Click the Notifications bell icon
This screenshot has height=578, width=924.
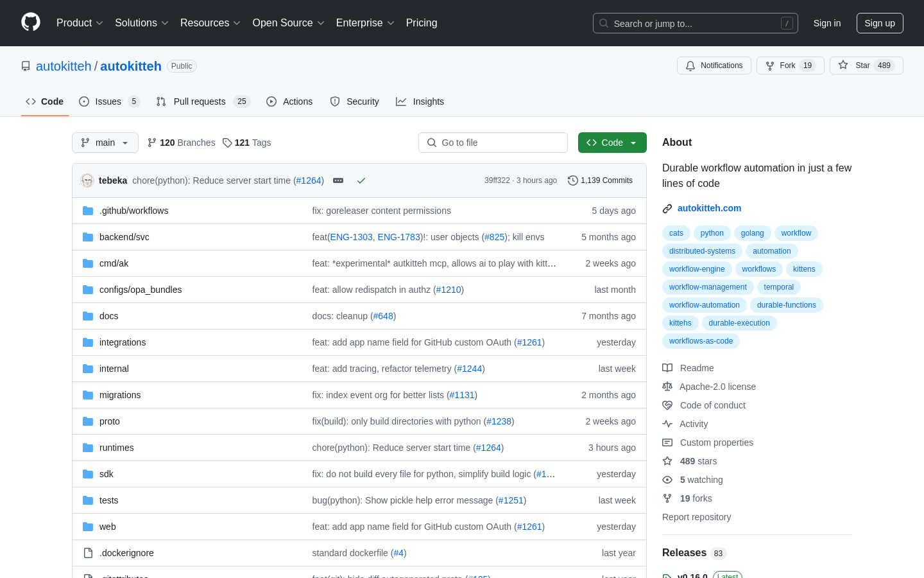pos(690,66)
